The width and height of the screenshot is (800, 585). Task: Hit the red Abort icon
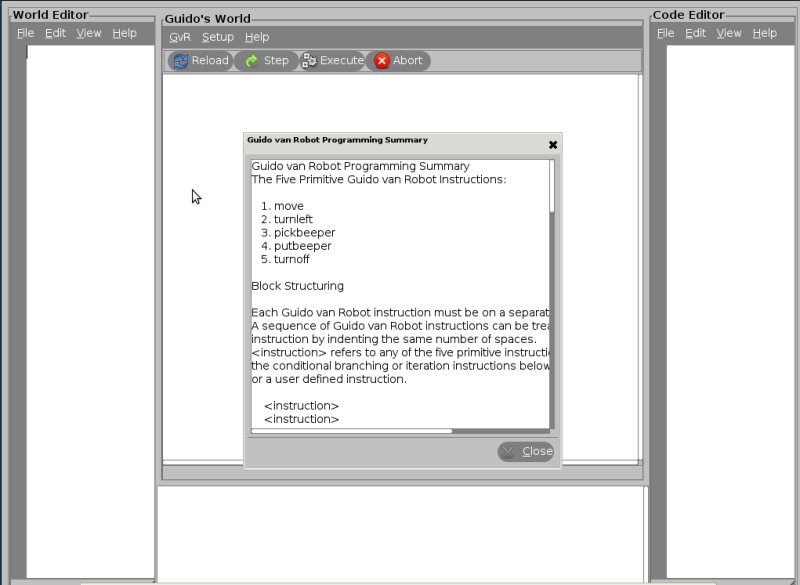[x=382, y=61]
